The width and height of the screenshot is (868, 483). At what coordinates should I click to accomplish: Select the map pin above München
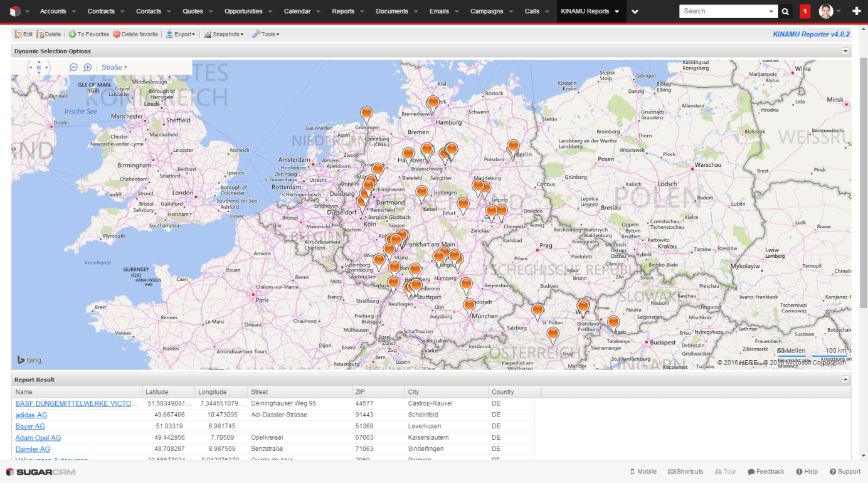click(x=469, y=307)
